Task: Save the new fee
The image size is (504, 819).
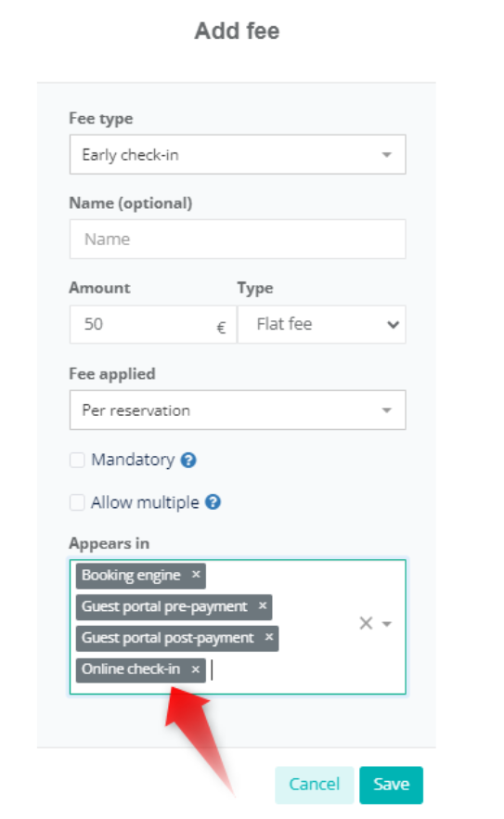Action: (x=391, y=785)
